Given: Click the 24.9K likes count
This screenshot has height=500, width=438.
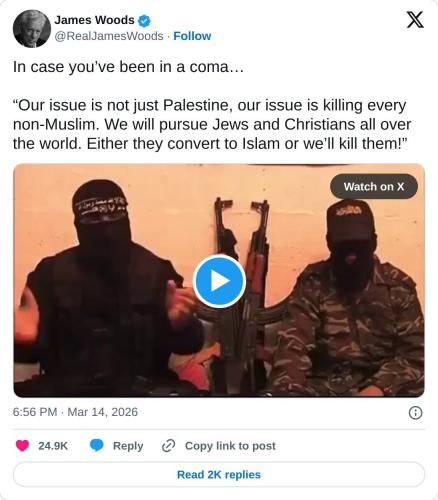Looking at the screenshot, I should pos(53,446).
